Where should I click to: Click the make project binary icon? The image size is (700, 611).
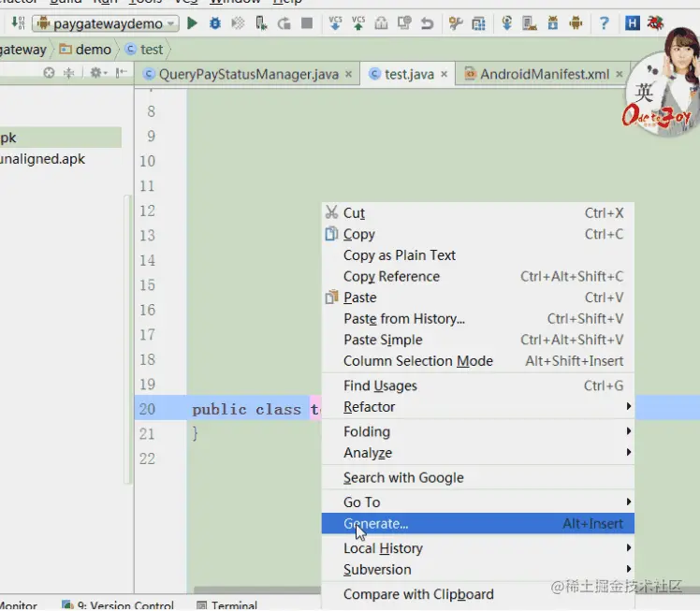[x=19, y=22]
